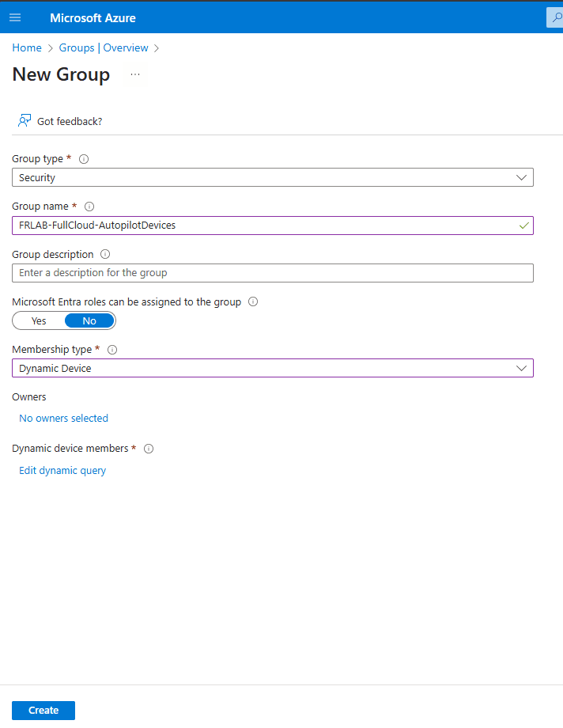Open the Azure portal hamburger menu
Screen dimensions: 563x728
click(x=15, y=17)
